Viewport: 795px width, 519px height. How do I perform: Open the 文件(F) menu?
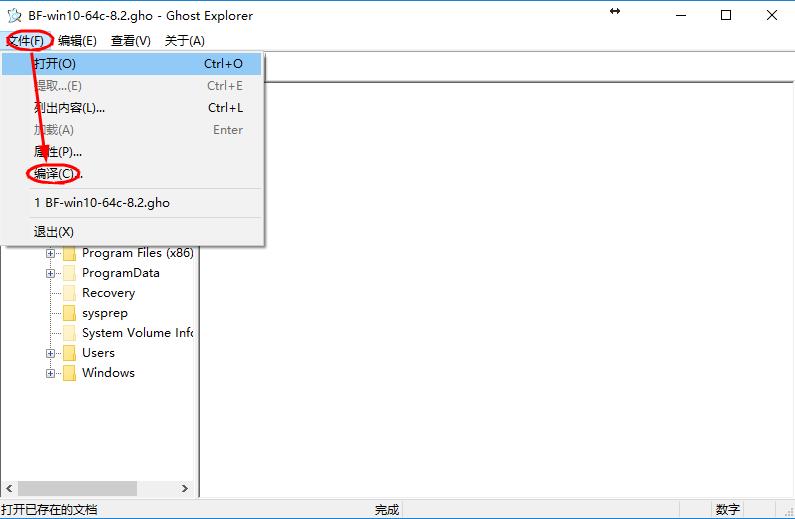point(25,41)
